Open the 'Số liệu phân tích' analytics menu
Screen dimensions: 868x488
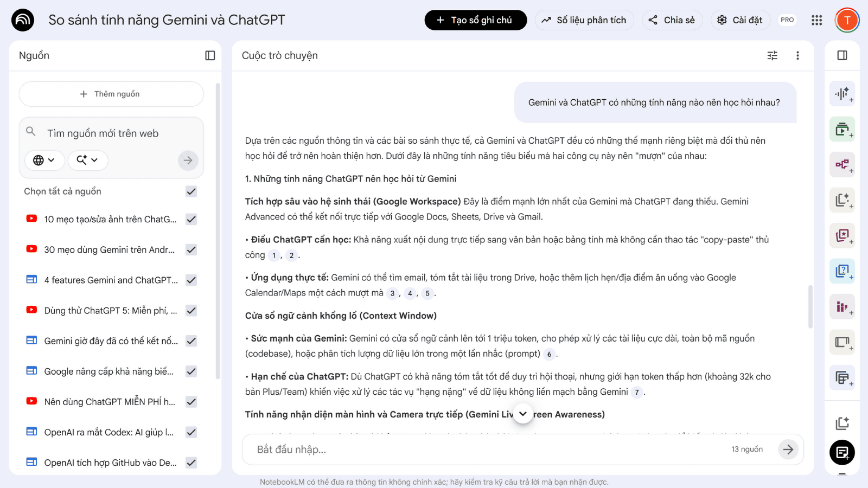click(584, 20)
